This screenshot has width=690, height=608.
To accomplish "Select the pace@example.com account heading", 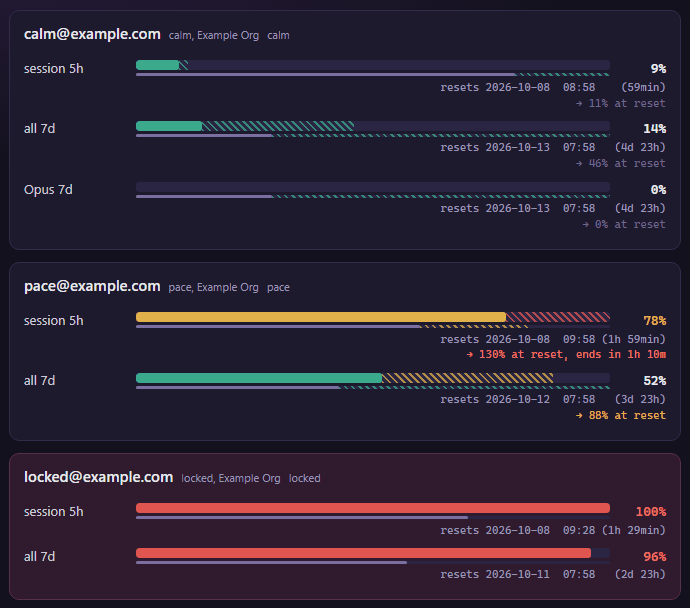I will click(x=92, y=286).
